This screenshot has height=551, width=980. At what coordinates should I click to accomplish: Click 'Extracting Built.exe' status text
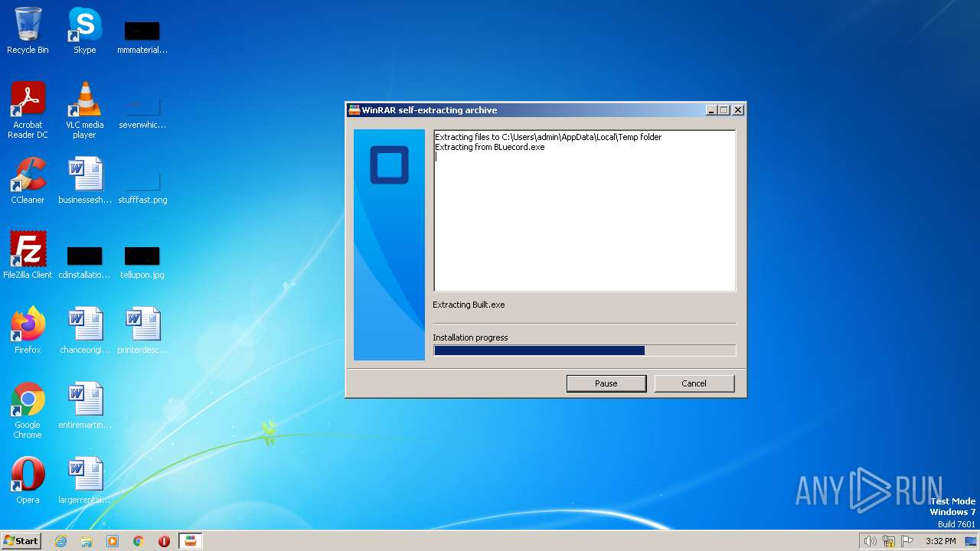coord(469,305)
